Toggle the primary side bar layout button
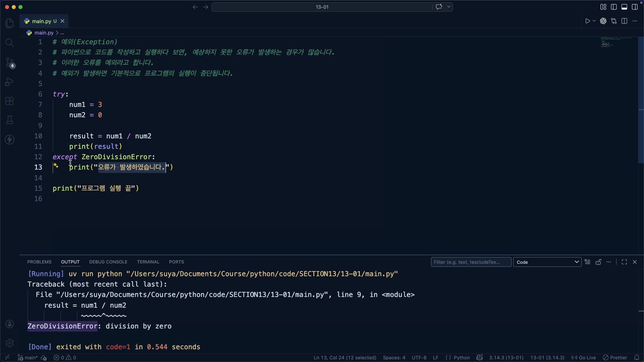 (x=614, y=7)
